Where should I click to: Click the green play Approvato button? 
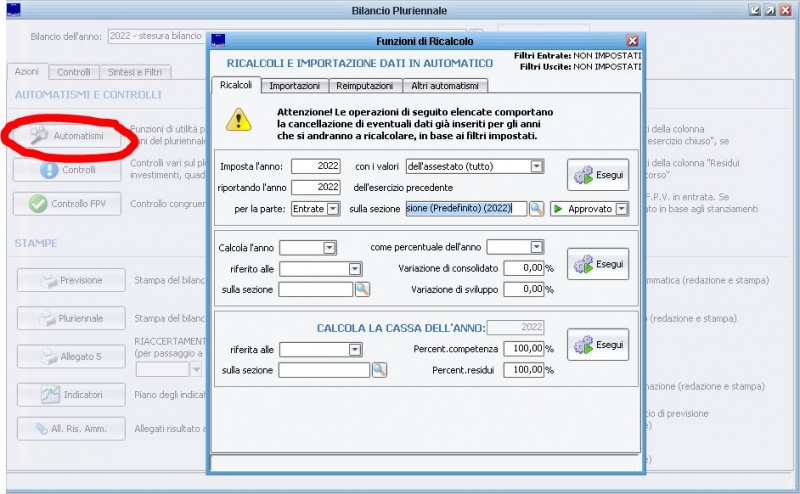point(583,209)
